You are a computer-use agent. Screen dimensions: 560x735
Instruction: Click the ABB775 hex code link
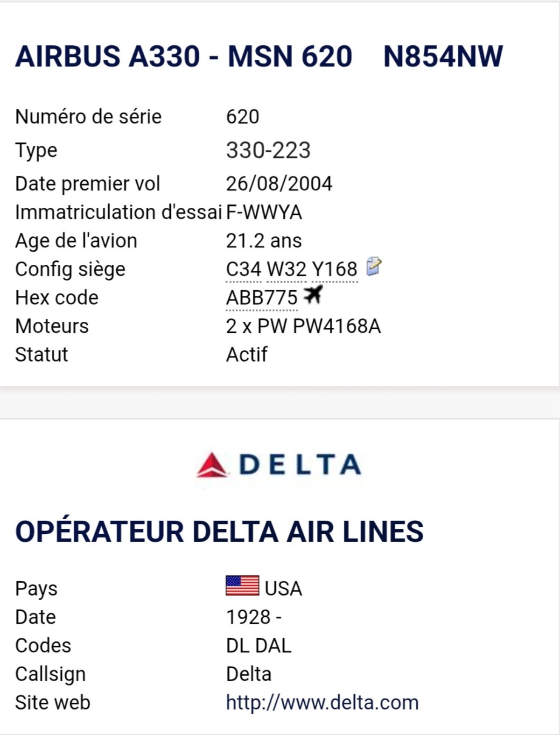[x=261, y=298]
